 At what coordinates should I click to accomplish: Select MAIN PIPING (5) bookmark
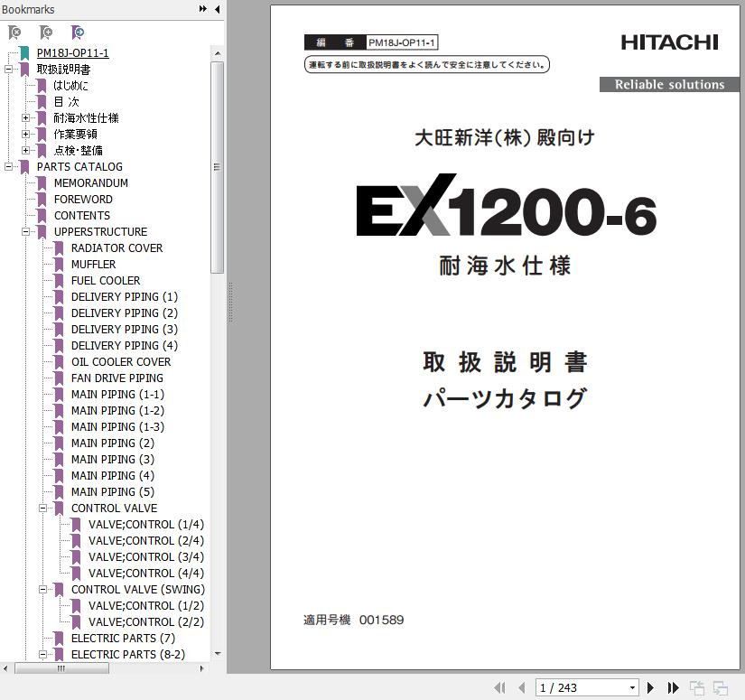tap(113, 492)
